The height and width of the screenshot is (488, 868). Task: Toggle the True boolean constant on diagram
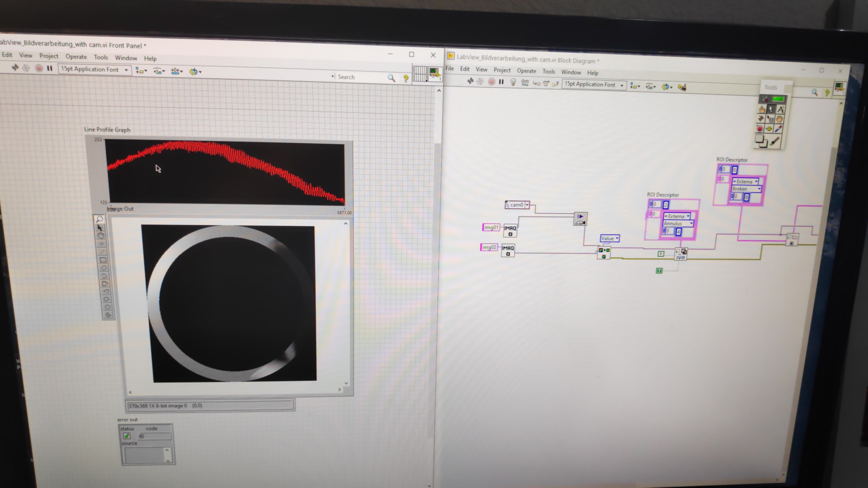point(659,271)
